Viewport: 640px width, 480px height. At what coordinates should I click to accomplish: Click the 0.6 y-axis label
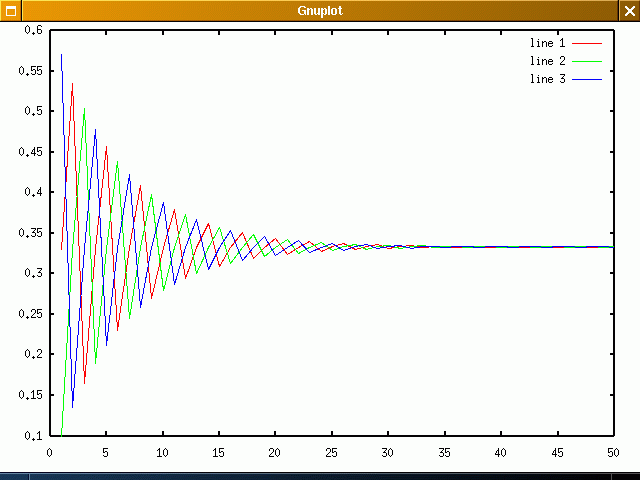(34, 30)
